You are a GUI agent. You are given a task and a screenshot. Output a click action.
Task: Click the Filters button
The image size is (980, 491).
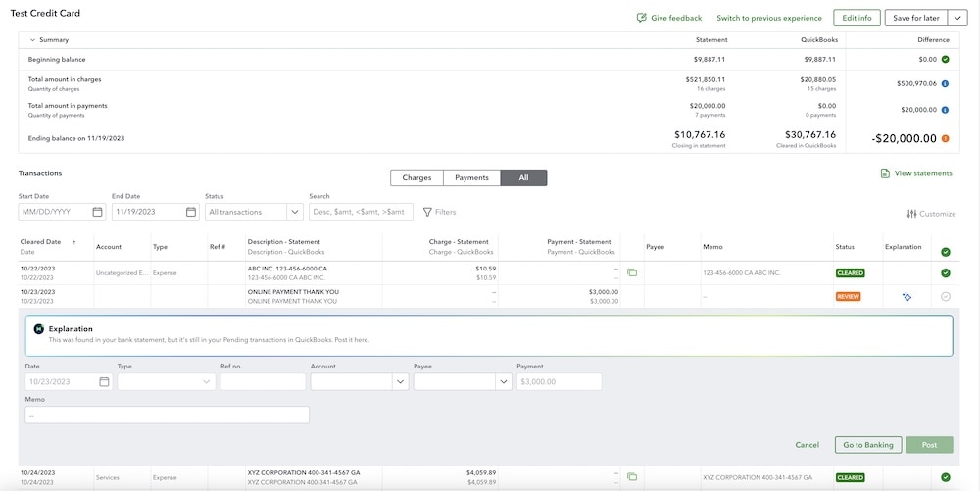pyautogui.click(x=439, y=212)
